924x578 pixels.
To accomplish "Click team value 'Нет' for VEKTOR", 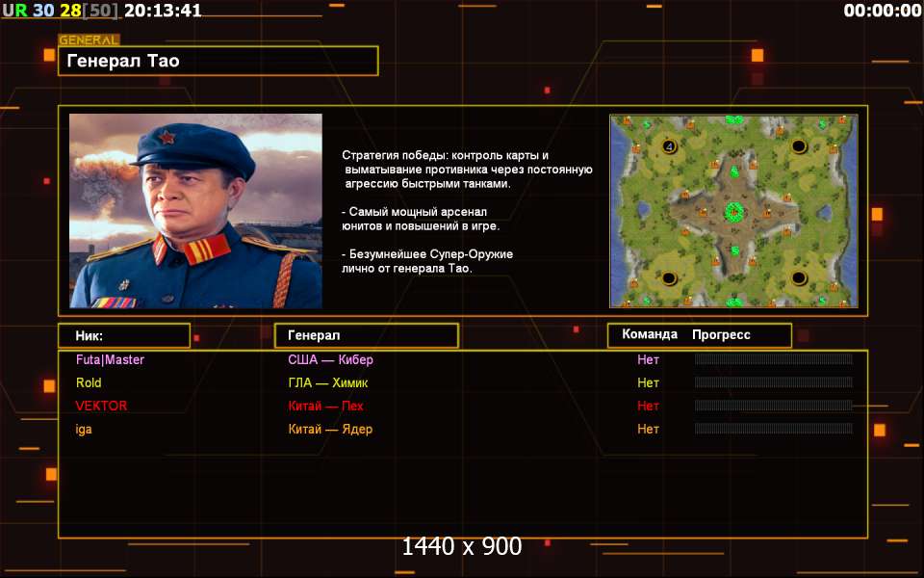I will 648,406.
